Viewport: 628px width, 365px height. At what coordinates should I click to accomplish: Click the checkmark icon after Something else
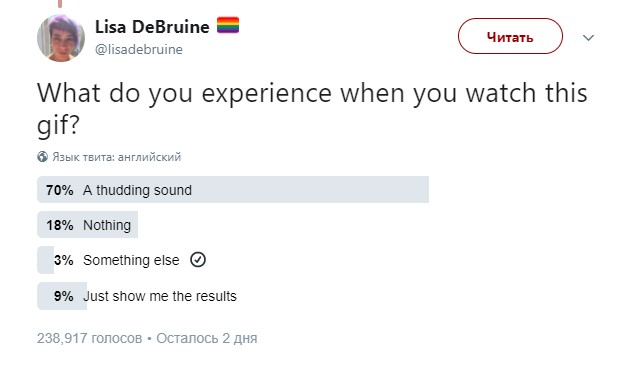click(198, 260)
